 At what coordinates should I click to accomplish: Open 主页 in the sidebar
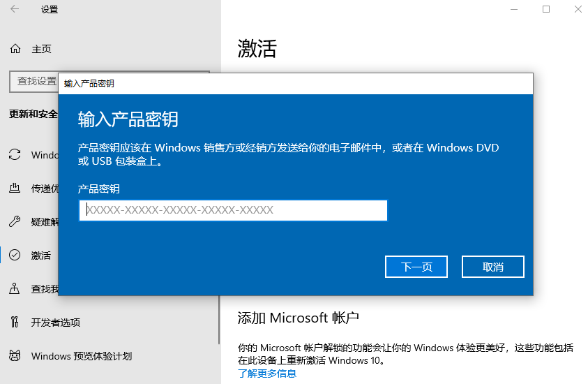tap(41, 49)
